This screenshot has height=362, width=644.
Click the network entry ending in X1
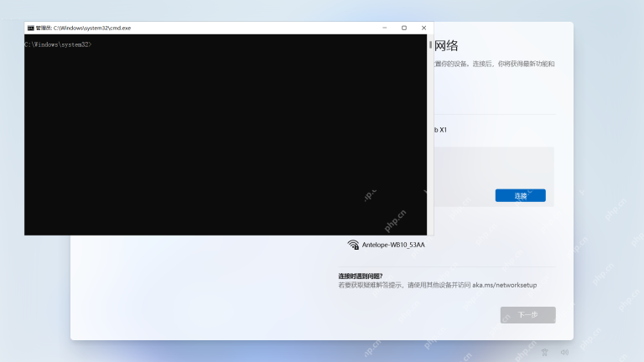[440, 130]
